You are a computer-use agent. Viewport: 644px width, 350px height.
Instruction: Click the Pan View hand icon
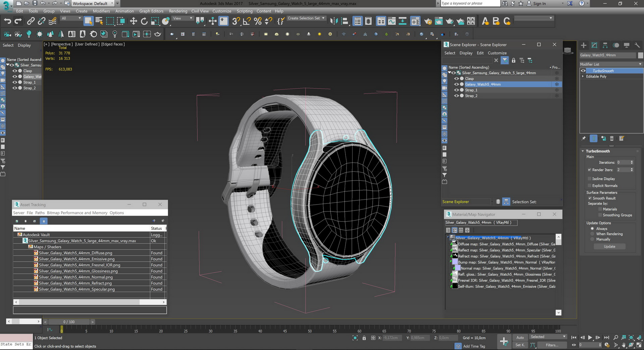click(x=624, y=345)
